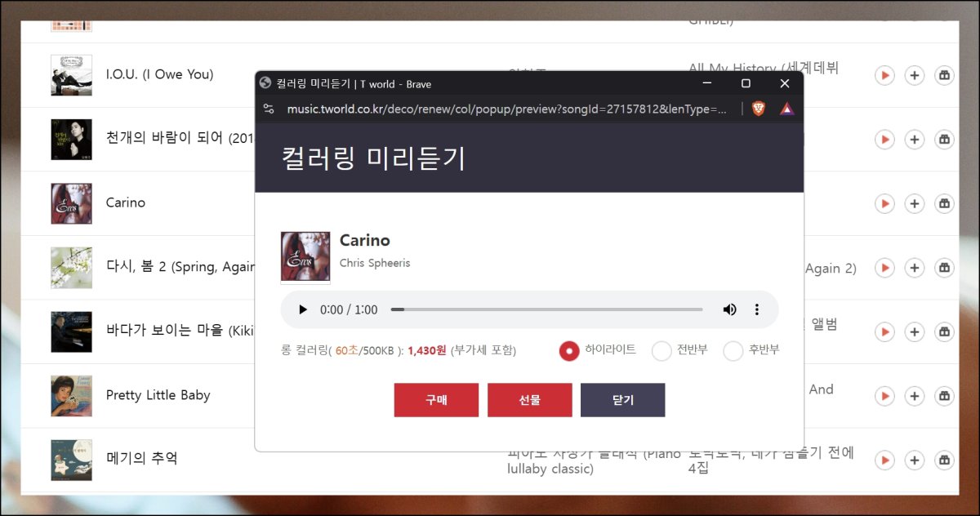
Task: Play preview in background Carino list row
Action: click(x=884, y=203)
